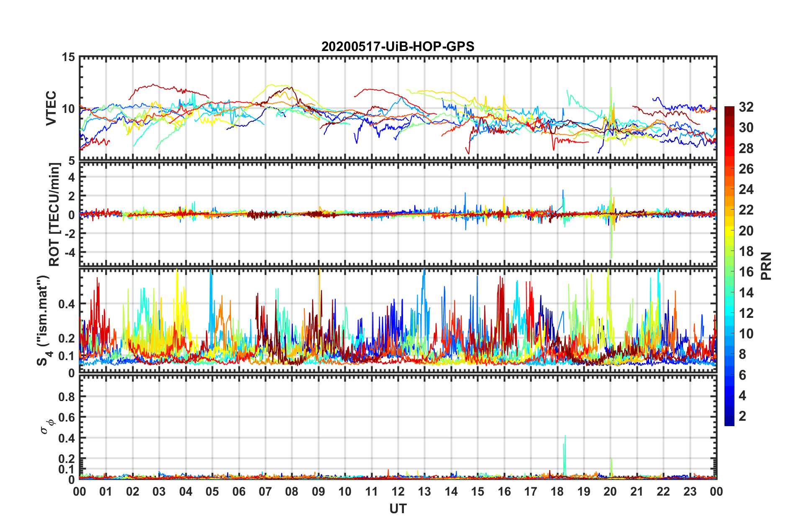Select the 0.2 tick on the S4 axis
The width and height of the screenshot is (796, 532).
[x=67, y=338]
